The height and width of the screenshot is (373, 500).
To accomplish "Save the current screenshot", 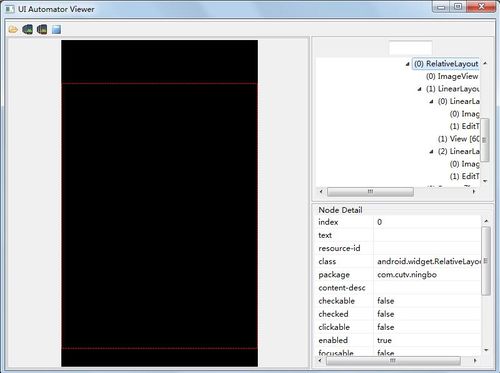I will point(56,29).
